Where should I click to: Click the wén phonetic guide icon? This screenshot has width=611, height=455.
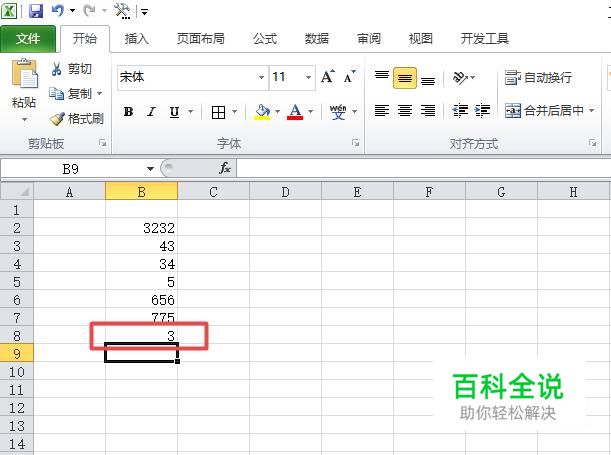click(x=338, y=112)
